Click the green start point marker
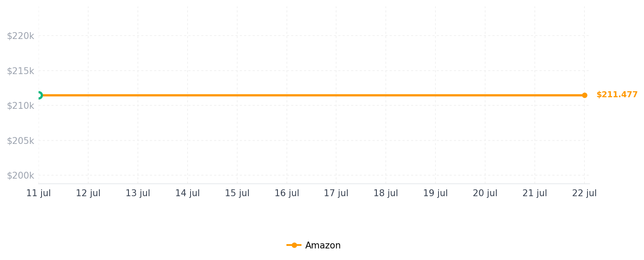The image size is (644, 260). [39, 95]
